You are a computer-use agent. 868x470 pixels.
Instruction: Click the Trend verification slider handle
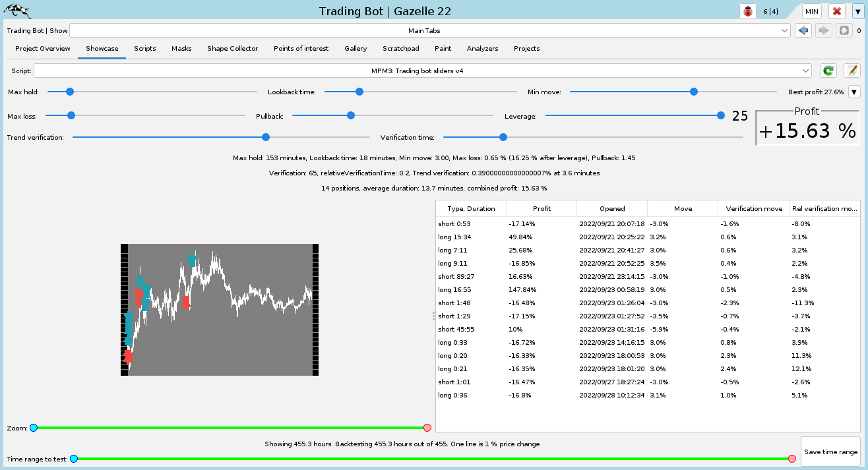(x=266, y=137)
